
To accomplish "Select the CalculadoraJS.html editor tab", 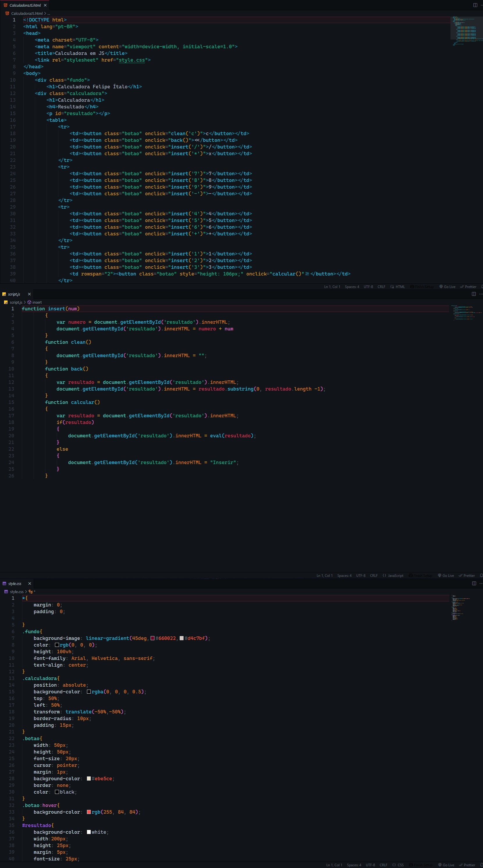I will 25,6.
